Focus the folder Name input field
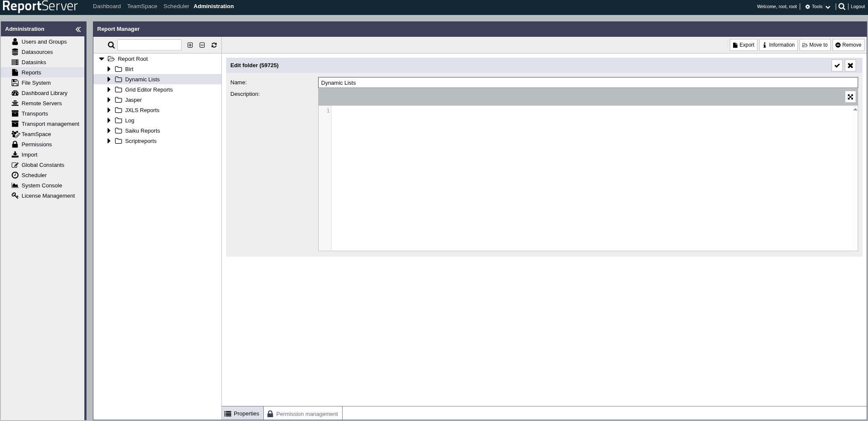The image size is (868, 421). [x=588, y=83]
